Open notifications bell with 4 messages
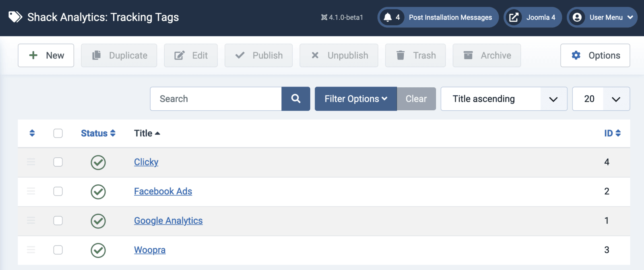The image size is (644, 270). [391, 17]
